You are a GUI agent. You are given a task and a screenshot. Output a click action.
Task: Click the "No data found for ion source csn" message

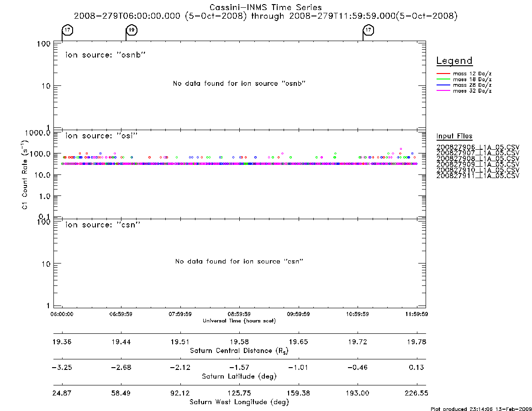pyautogui.click(x=239, y=261)
